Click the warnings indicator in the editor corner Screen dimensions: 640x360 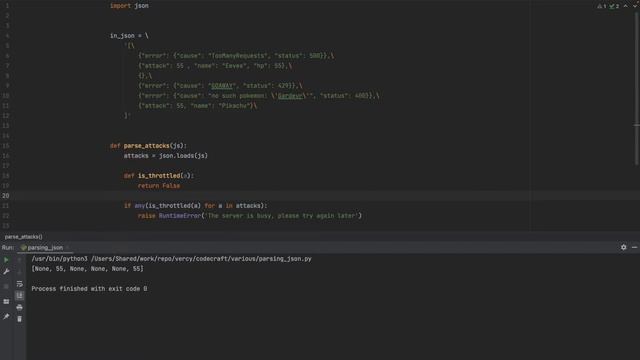click(602, 6)
